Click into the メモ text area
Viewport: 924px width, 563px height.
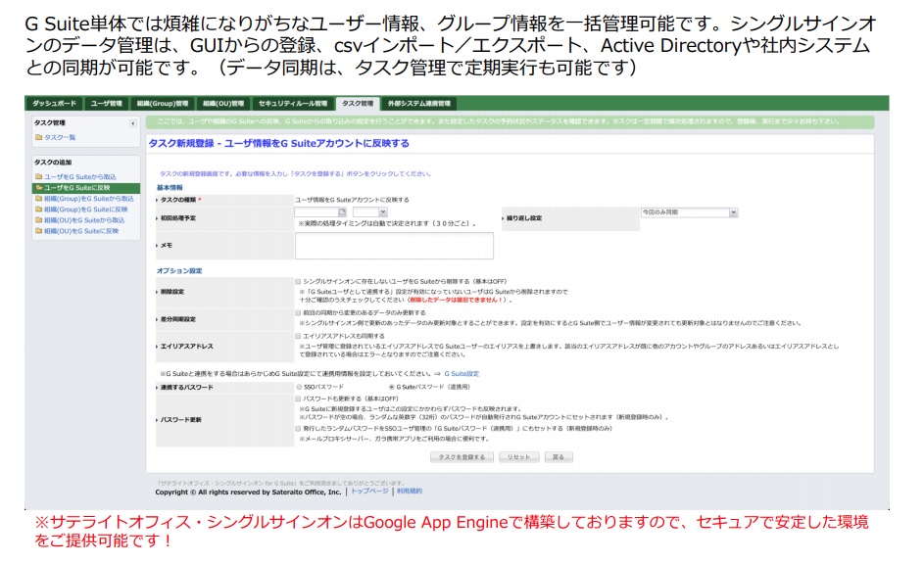point(394,246)
